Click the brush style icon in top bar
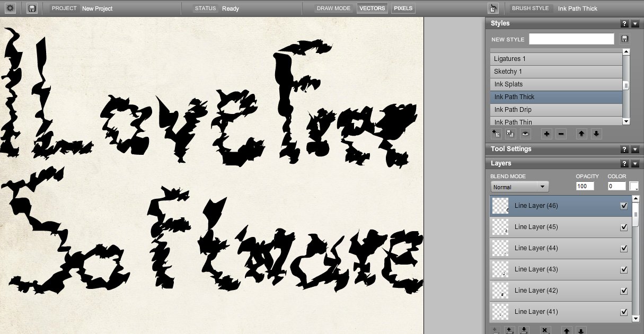Viewport: 644px width, 334px height. (493, 8)
